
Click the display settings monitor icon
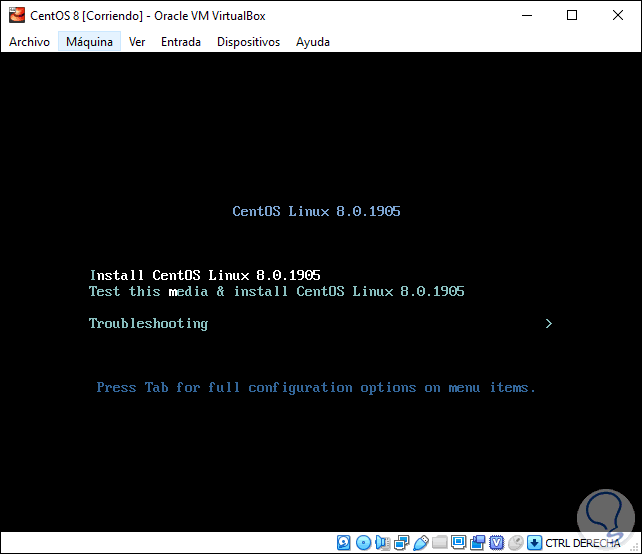(459, 543)
